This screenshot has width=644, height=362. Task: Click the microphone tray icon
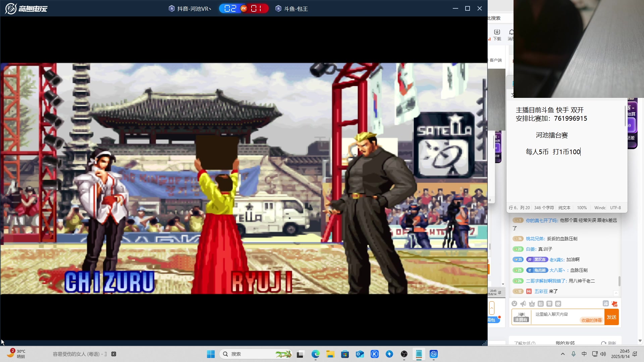click(x=574, y=354)
